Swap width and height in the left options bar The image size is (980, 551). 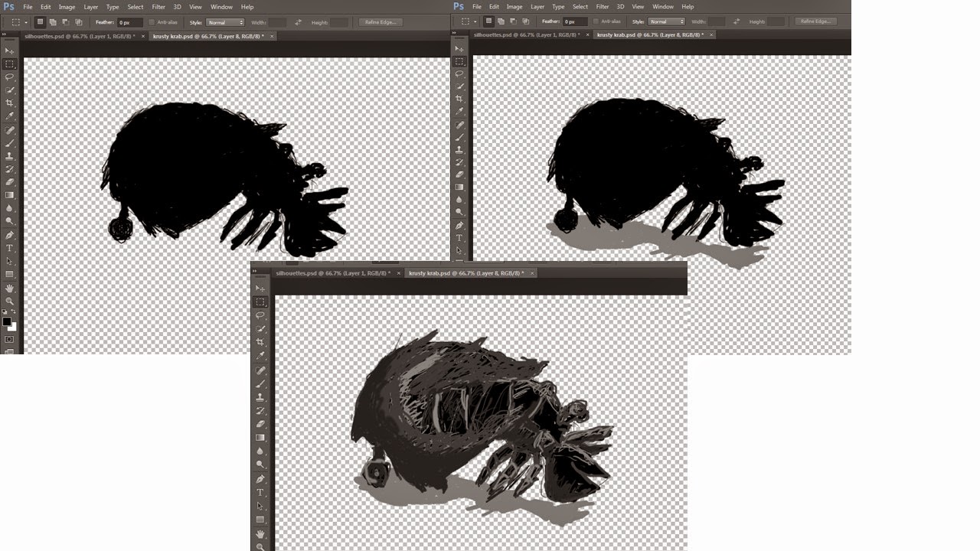298,22
